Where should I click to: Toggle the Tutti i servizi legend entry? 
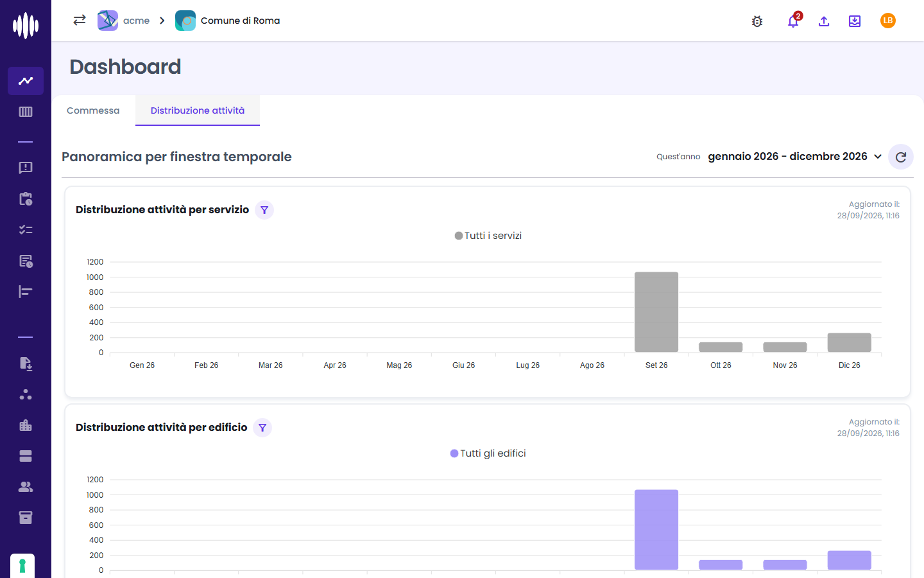click(488, 236)
